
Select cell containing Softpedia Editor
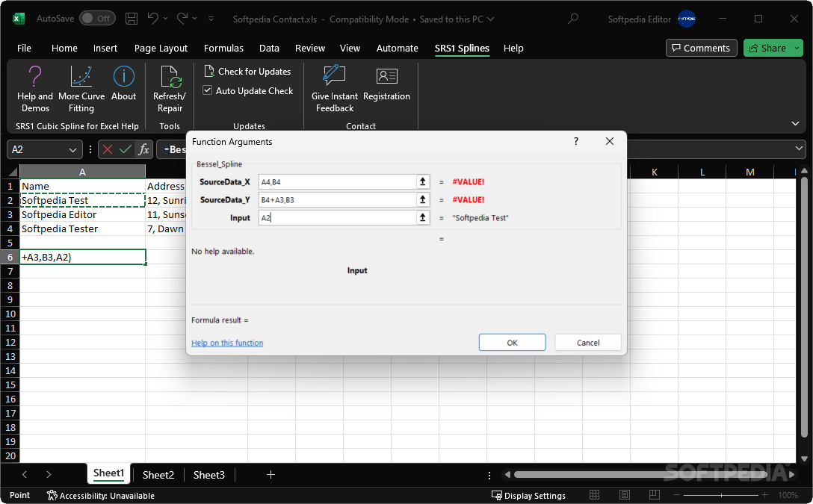tap(82, 214)
